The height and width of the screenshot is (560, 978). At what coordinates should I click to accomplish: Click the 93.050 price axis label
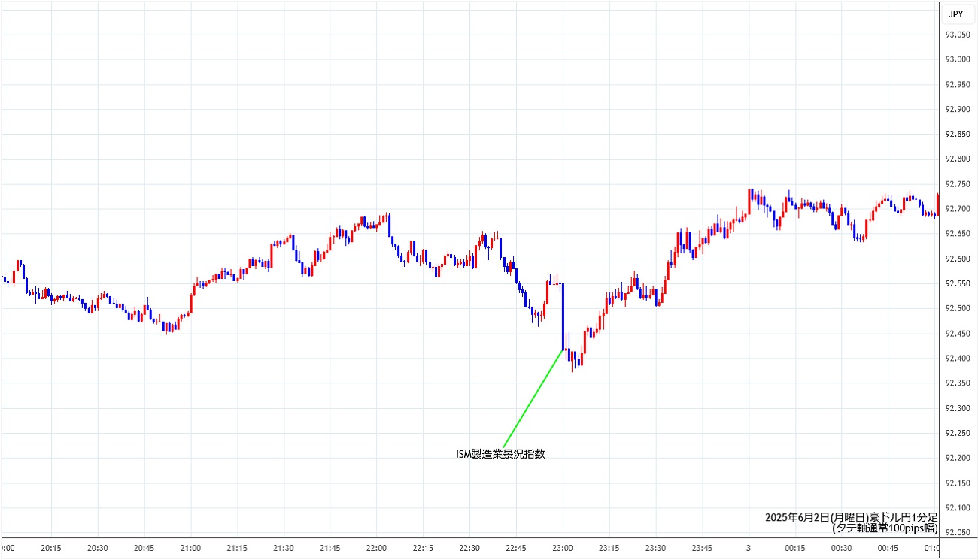[958, 35]
